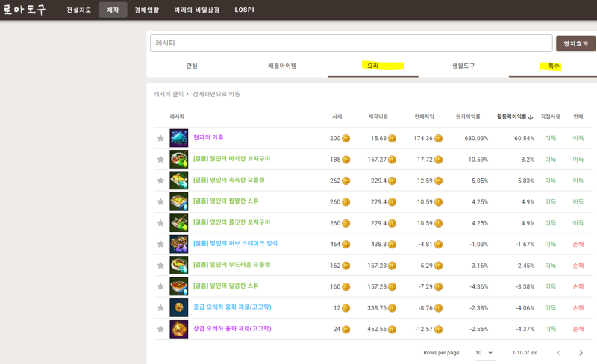Open 상급 오레하 융화 재료(고고학) link
The height and width of the screenshot is (364, 597).
(x=232, y=328)
